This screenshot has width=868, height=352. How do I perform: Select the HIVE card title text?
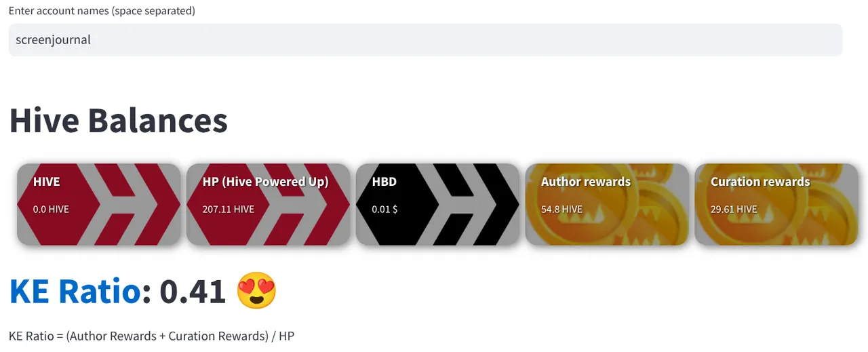tap(47, 182)
